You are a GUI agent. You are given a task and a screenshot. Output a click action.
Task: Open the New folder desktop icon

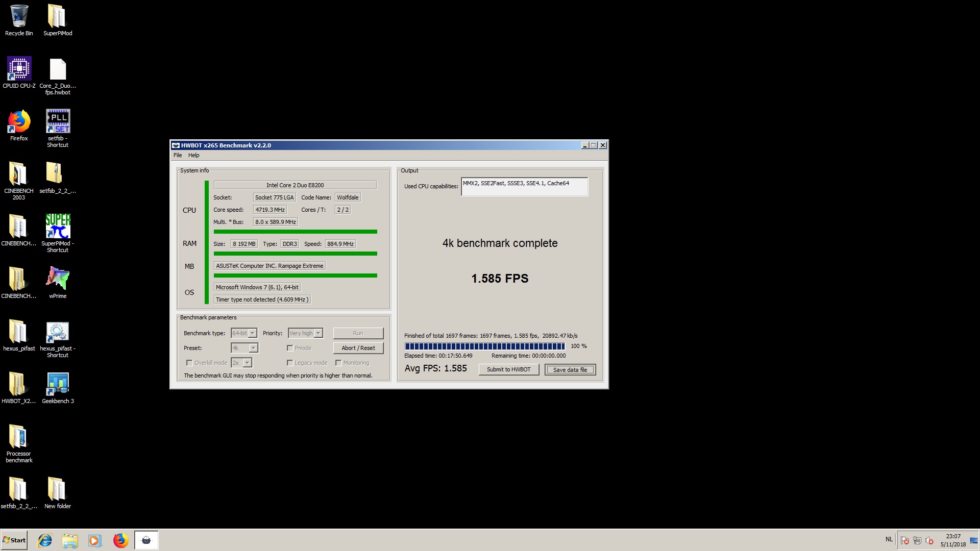(x=58, y=493)
